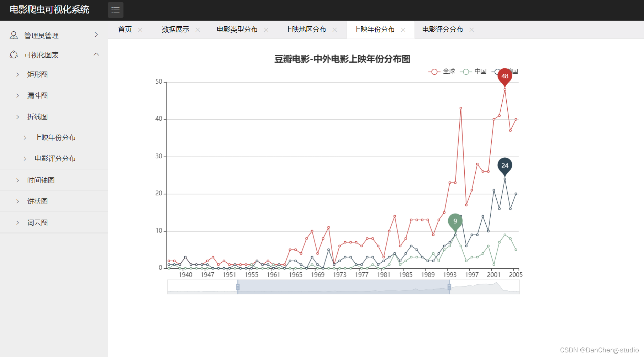Select the active 上映年份分布 tab
The width and height of the screenshot is (644, 357).
374,30
